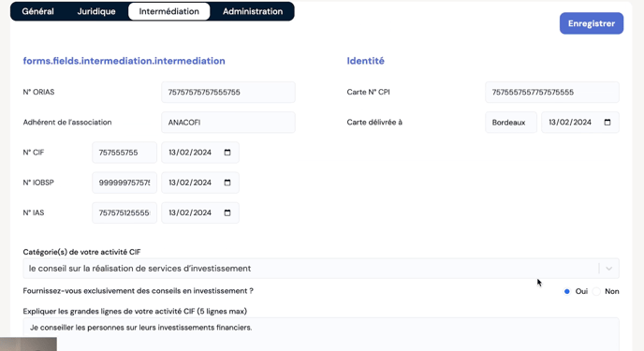The height and width of the screenshot is (351, 644).
Task: Open the Administration tab
Action: [x=253, y=11]
